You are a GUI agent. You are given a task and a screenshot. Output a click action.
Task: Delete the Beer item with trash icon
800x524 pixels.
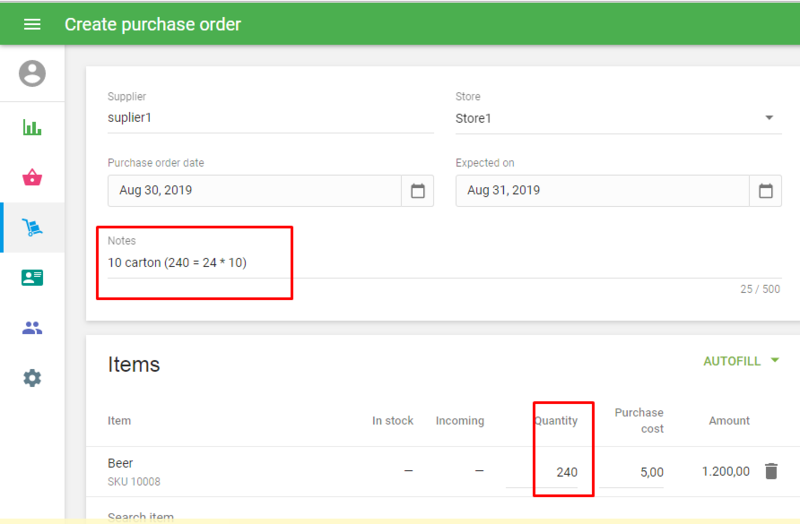(x=771, y=471)
